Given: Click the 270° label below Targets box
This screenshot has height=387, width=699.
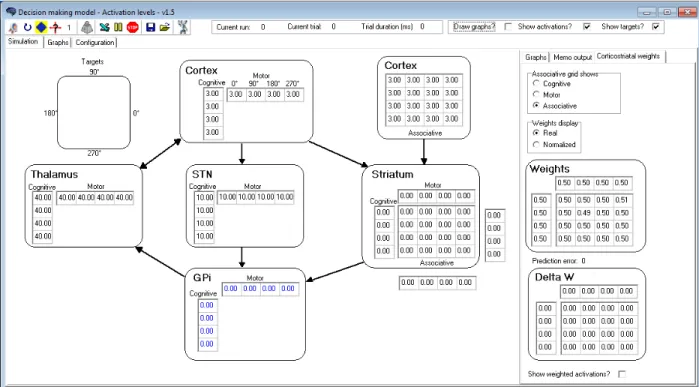Looking at the screenshot, I should click(x=94, y=153).
